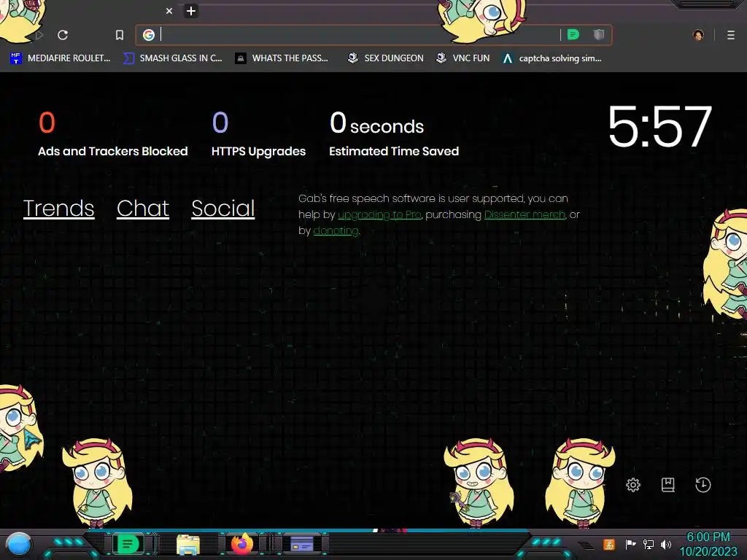Open the green Dissenter comments icon
Viewport: 747px width, 560px height.
573,34
